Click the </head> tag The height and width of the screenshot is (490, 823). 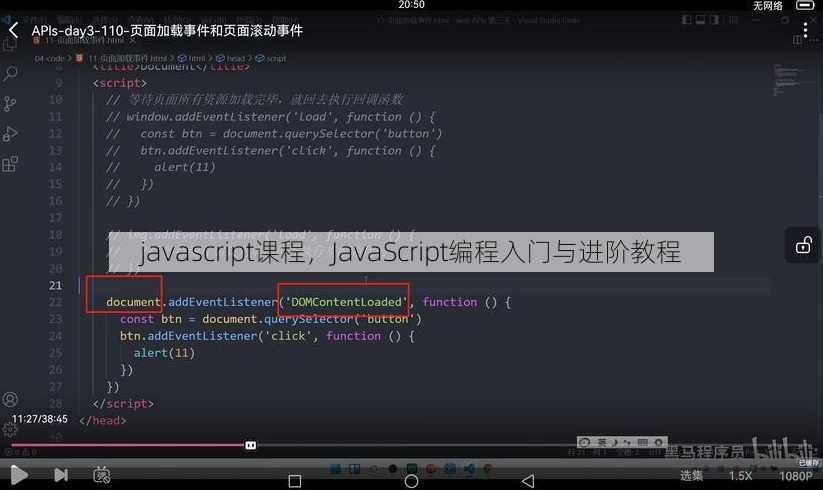(102, 420)
